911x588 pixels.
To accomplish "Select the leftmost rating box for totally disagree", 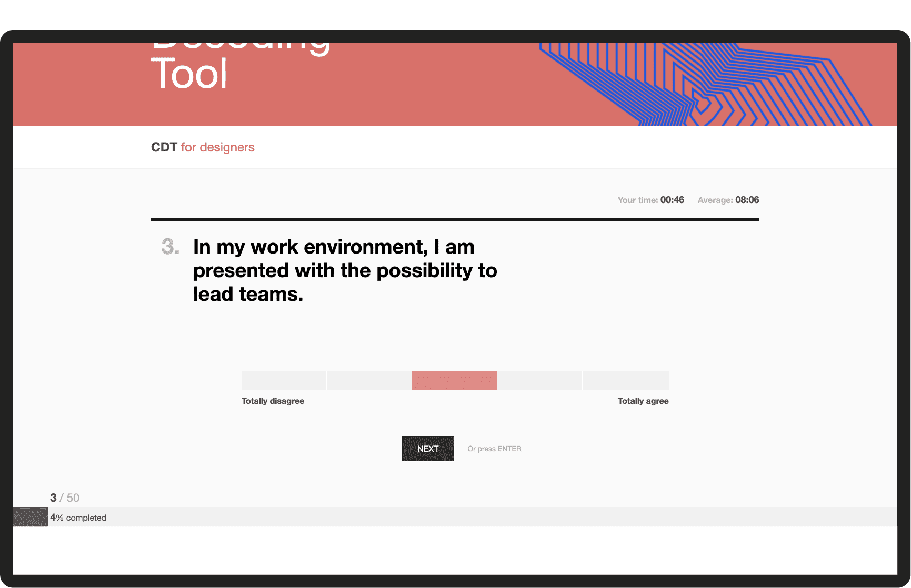I will click(284, 380).
